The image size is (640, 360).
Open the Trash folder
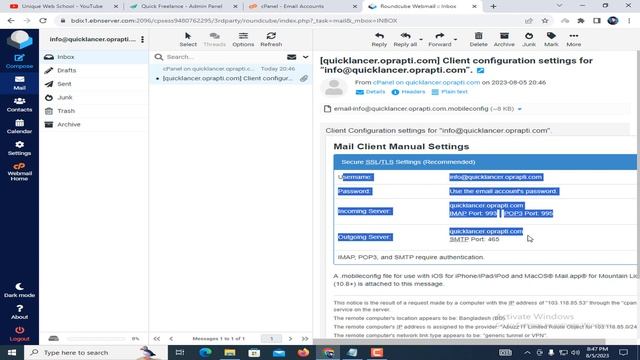point(94,111)
